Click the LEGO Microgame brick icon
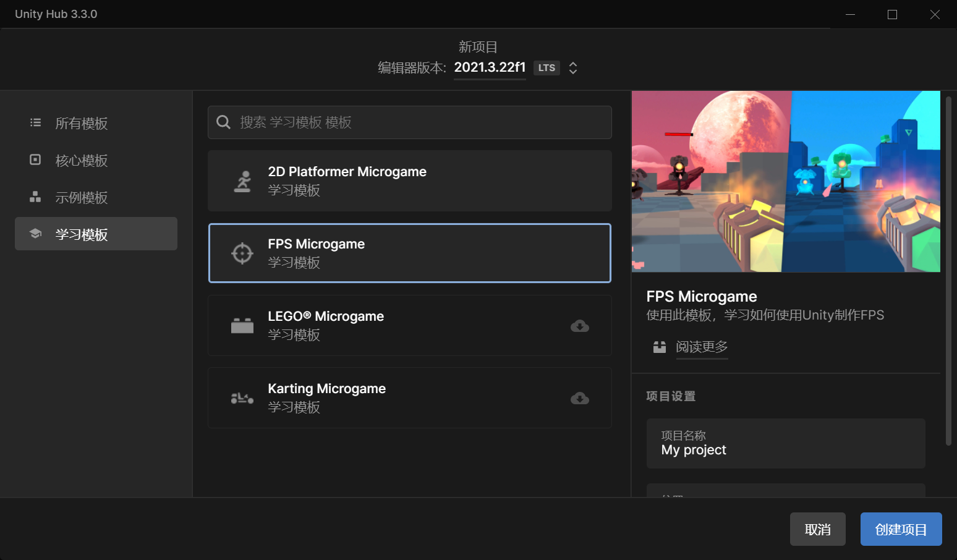Screen dimensions: 957x560 tap(242, 326)
